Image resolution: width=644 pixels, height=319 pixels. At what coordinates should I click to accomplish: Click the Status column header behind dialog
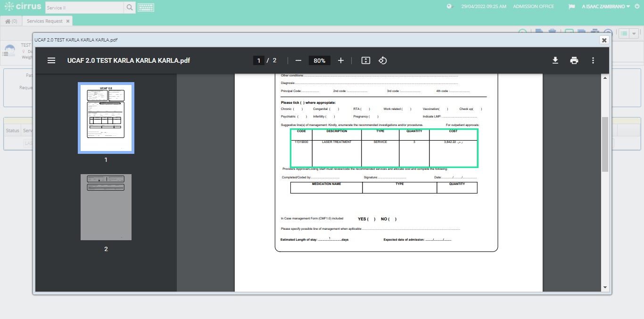click(x=12, y=131)
